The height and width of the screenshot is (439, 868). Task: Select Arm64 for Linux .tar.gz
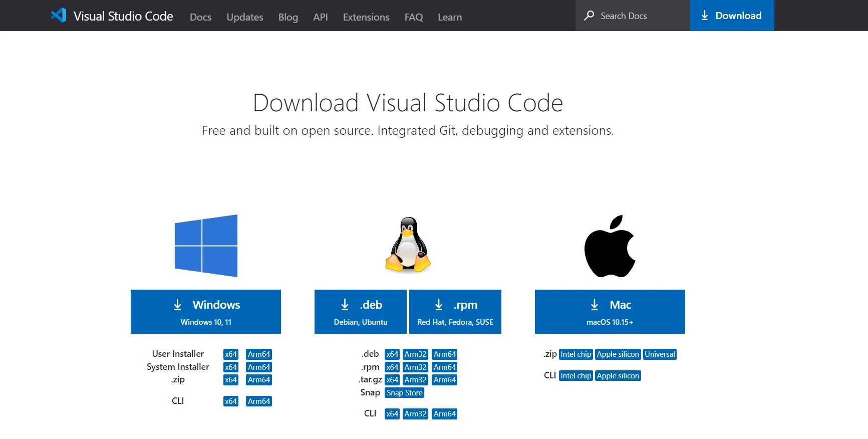tap(445, 380)
